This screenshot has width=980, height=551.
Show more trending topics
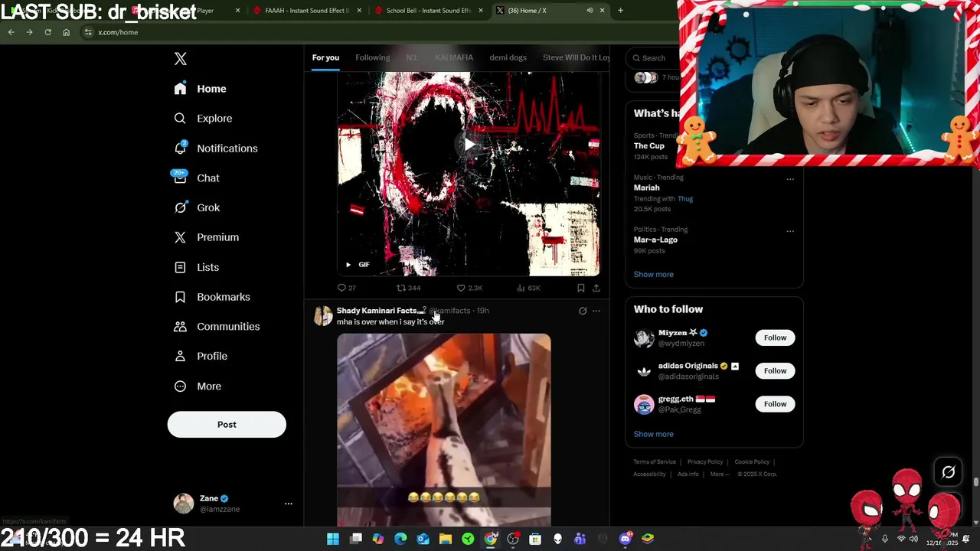(x=654, y=274)
